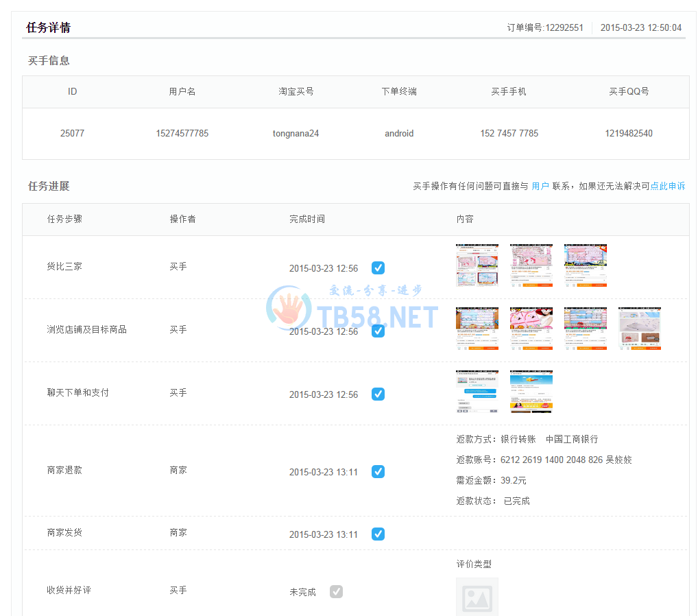This screenshot has width=698, height=616.
Task: Open first screenshot in 货比三家 row
Action: click(x=477, y=265)
